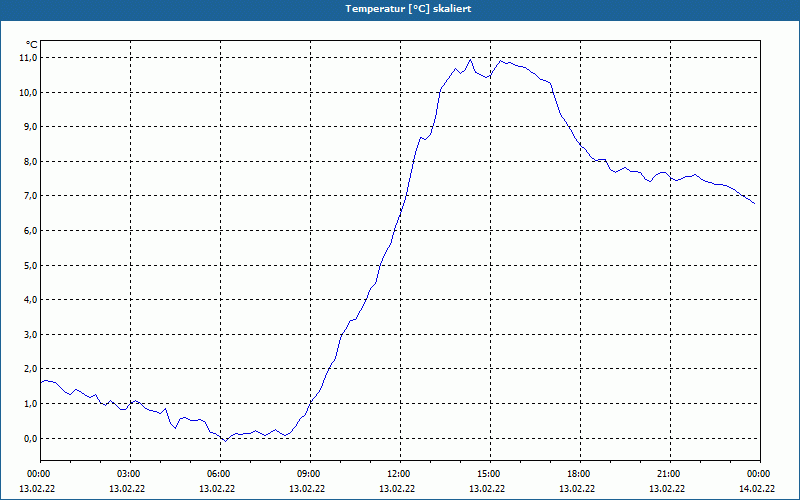Select the 13.02.22 date under 18:00
800x500 pixels.
tap(577, 488)
